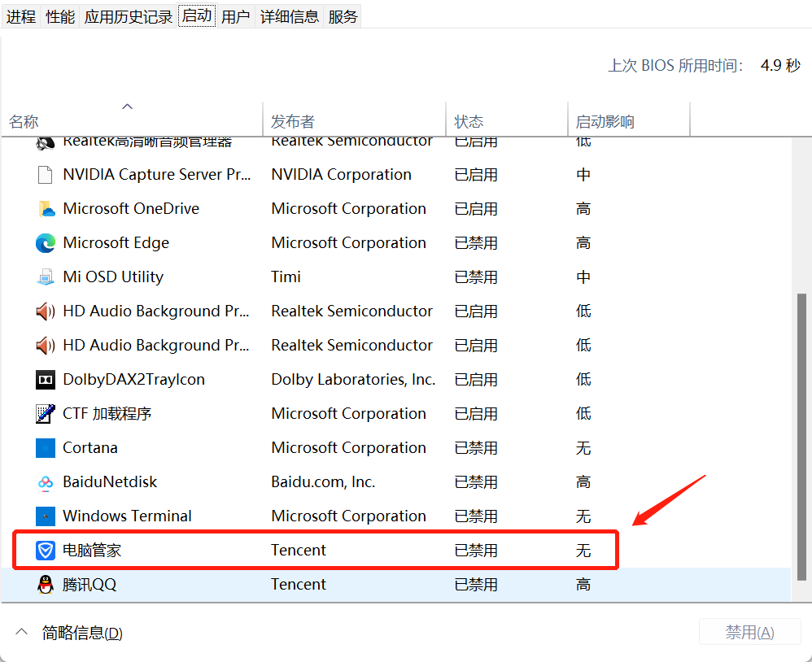Select the CTF 加载程序 row name
The height and width of the screenshot is (662, 812).
click(107, 414)
